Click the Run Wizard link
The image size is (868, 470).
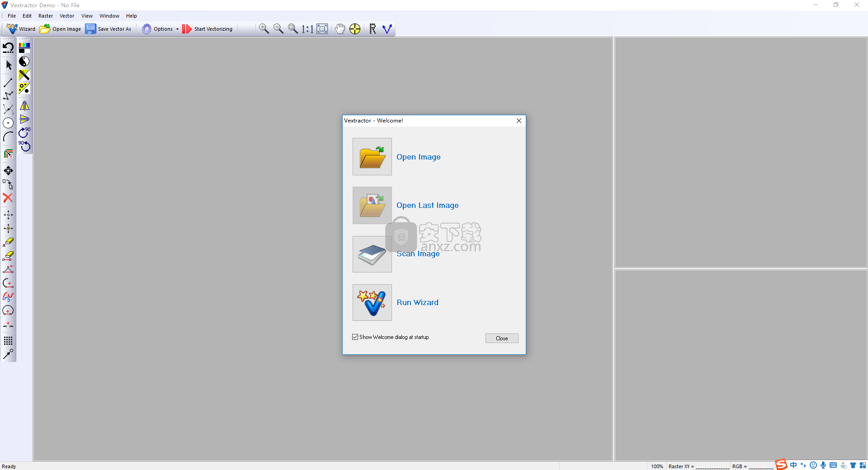tap(418, 302)
